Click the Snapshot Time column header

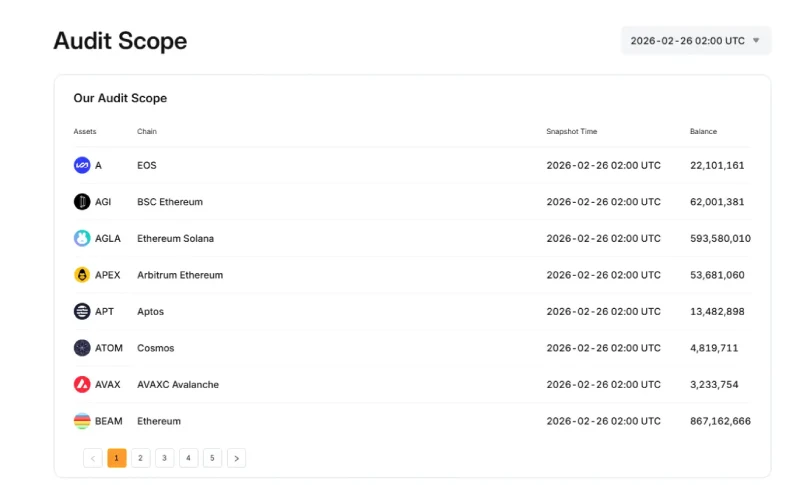point(571,131)
